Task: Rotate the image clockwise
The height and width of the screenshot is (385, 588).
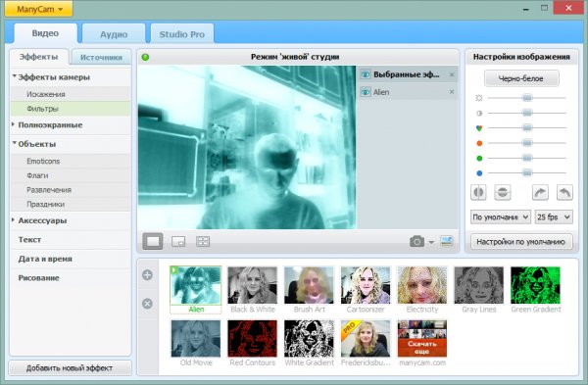Action: pyautogui.click(x=540, y=192)
